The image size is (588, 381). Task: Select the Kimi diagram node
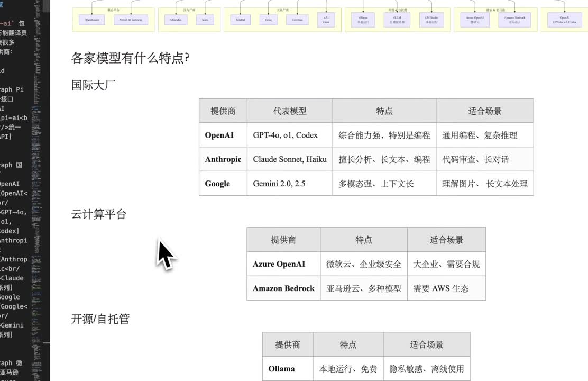pyautogui.click(x=205, y=20)
